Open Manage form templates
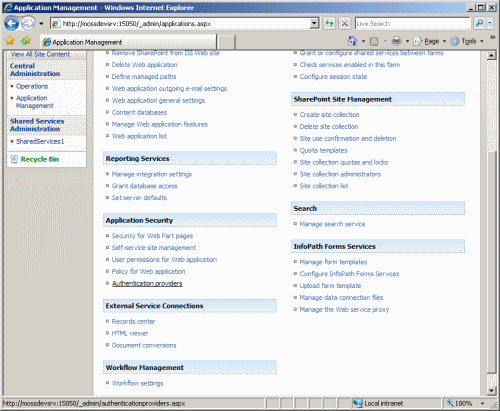 tap(333, 262)
